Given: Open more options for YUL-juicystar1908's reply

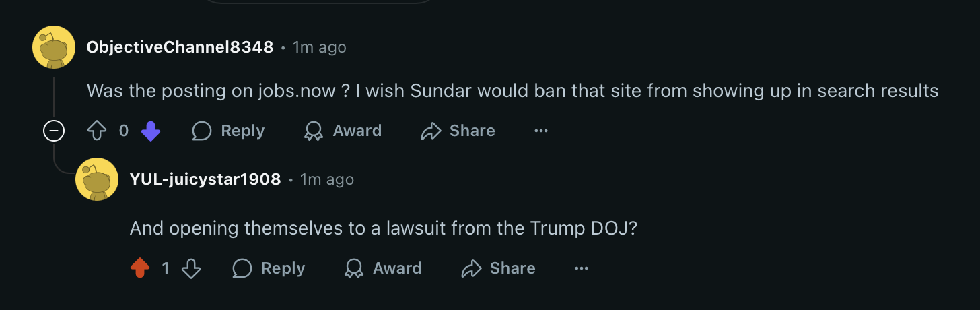Looking at the screenshot, I should click(x=582, y=268).
